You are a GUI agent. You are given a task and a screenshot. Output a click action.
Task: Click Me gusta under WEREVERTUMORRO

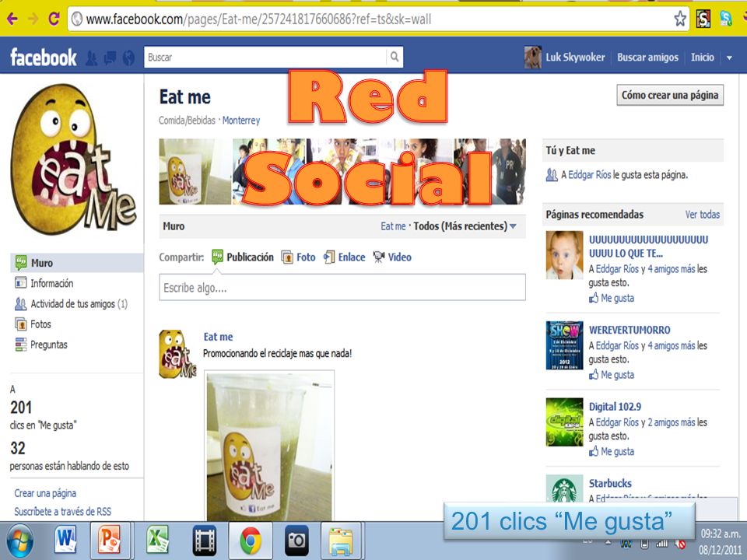[x=612, y=375]
